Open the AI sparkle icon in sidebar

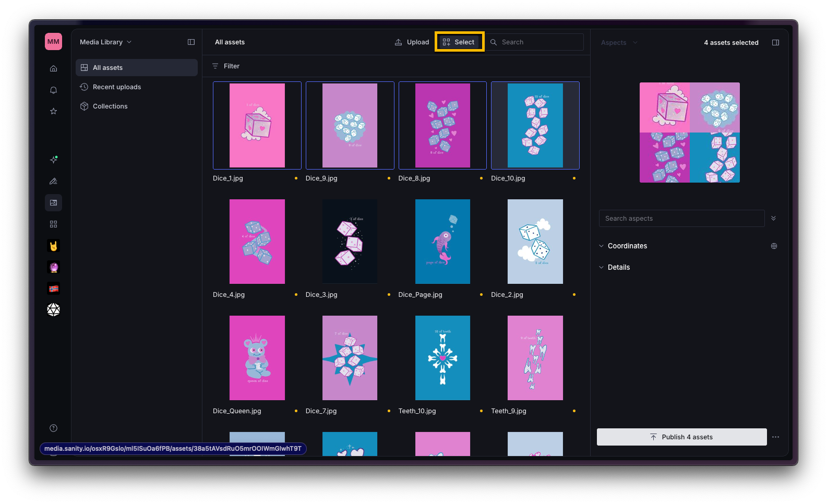[x=53, y=160]
